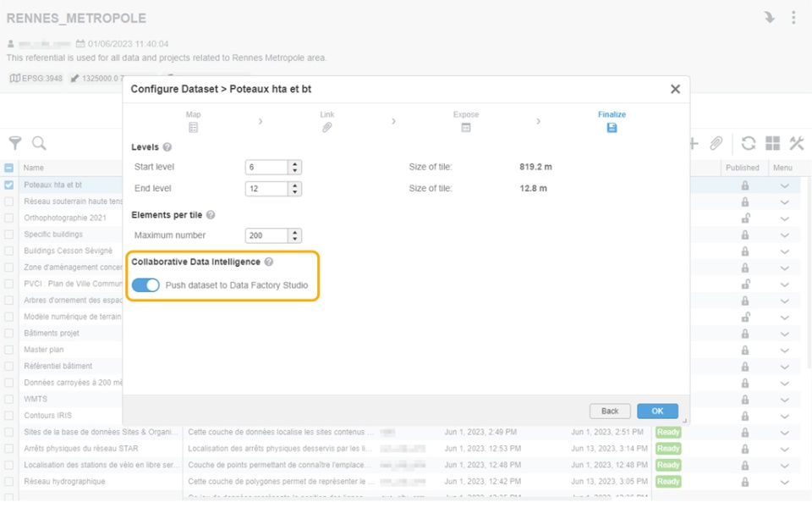Click the paperclip attach icon in the toolbar
This screenshot has height=508, width=812.
[x=716, y=143]
